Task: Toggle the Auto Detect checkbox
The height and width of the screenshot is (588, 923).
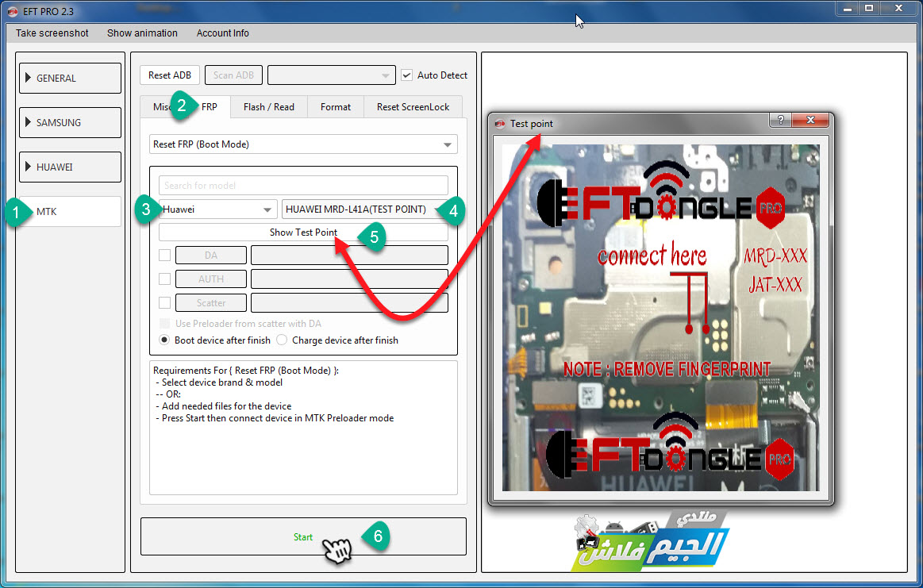Action: click(407, 75)
